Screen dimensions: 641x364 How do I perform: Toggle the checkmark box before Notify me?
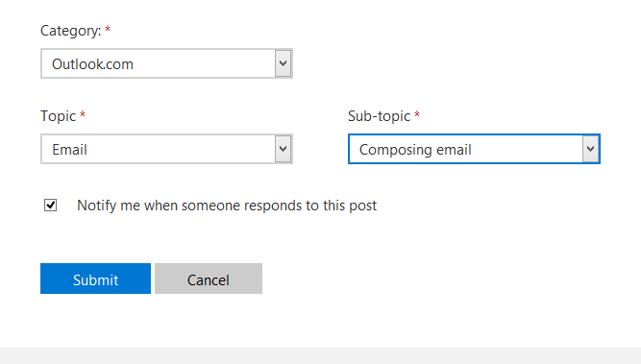coord(50,206)
